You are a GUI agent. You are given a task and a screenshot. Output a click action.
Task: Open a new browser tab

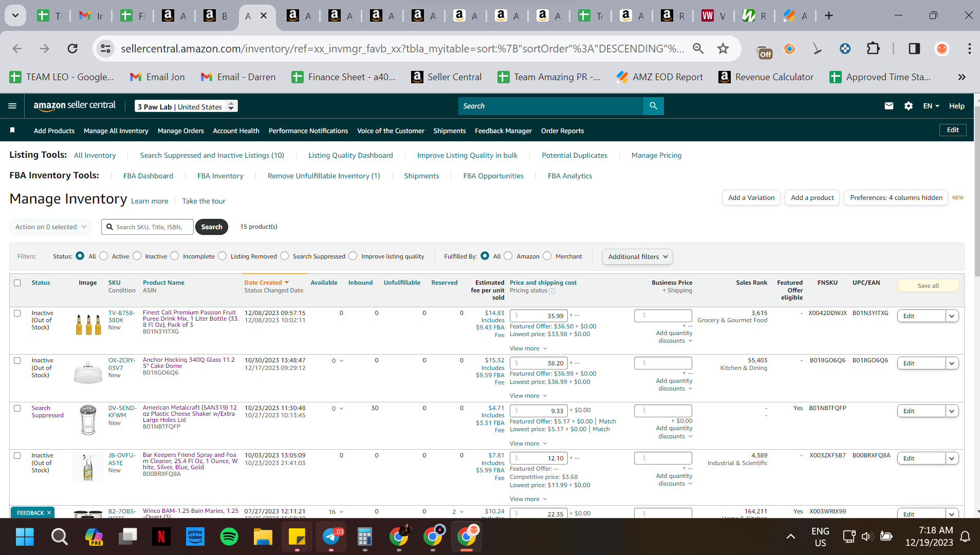[x=829, y=15]
